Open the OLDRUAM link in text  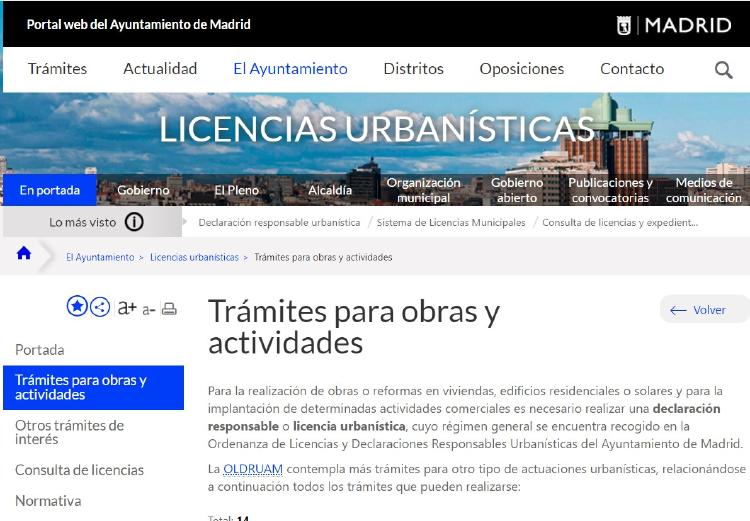click(x=253, y=469)
